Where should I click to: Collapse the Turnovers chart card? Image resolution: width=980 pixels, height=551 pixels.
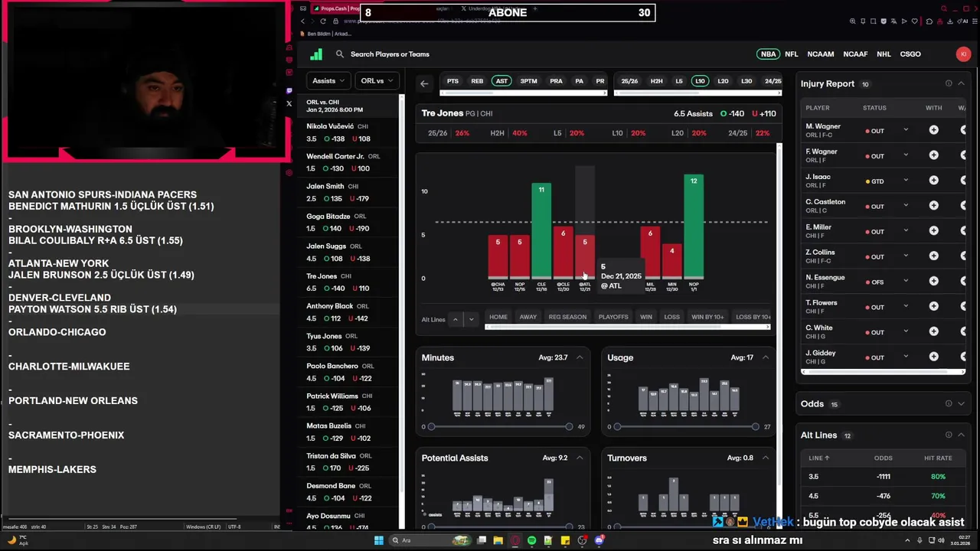[x=765, y=458]
